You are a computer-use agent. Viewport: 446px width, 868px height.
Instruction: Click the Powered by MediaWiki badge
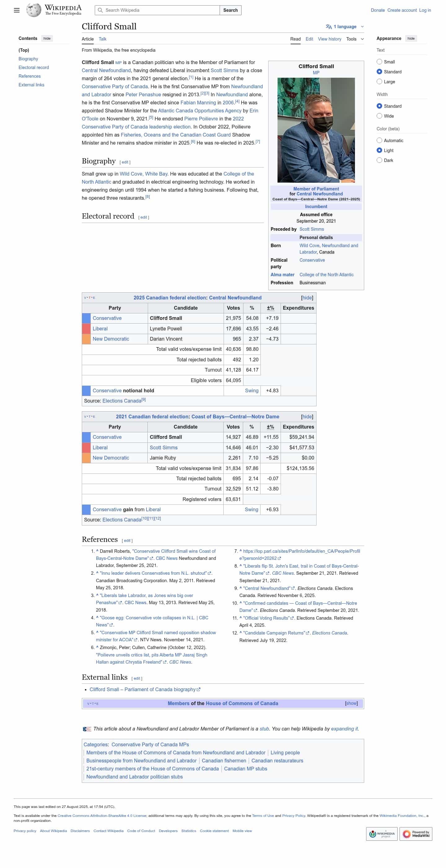[415, 834]
